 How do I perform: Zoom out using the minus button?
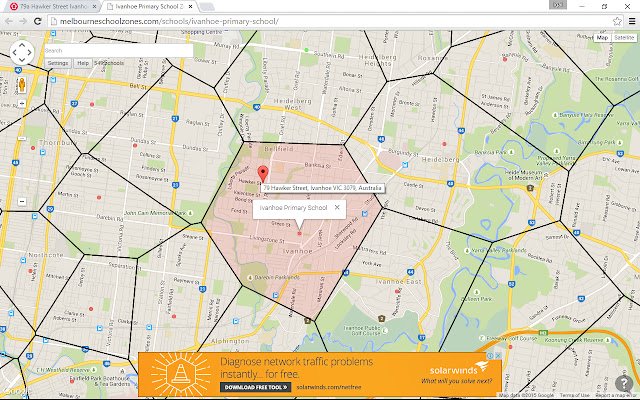tap(22, 201)
